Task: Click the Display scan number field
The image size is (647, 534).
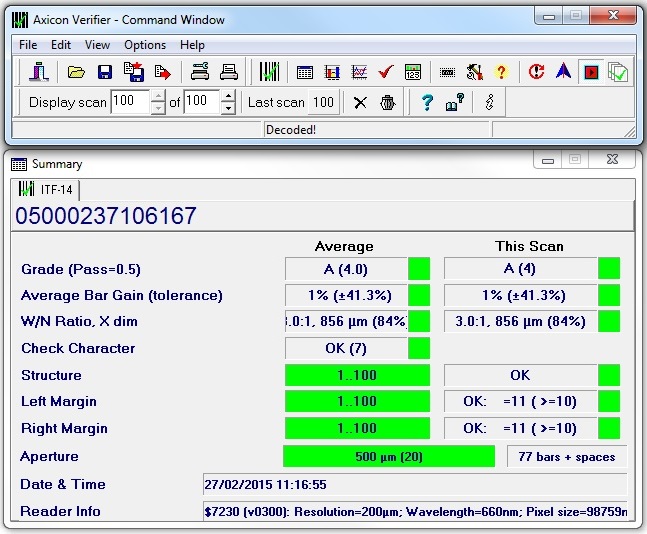Action: tap(130, 102)
